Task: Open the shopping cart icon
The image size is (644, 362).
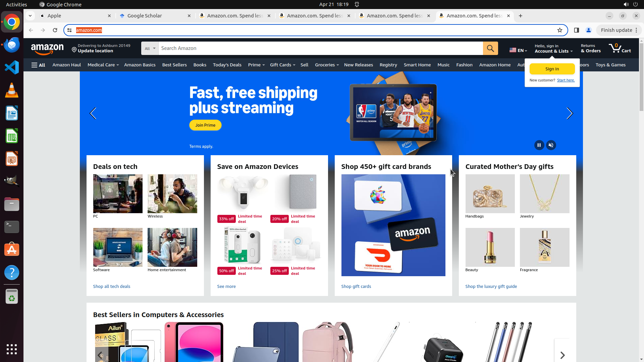Action: (x=620, y=48)
